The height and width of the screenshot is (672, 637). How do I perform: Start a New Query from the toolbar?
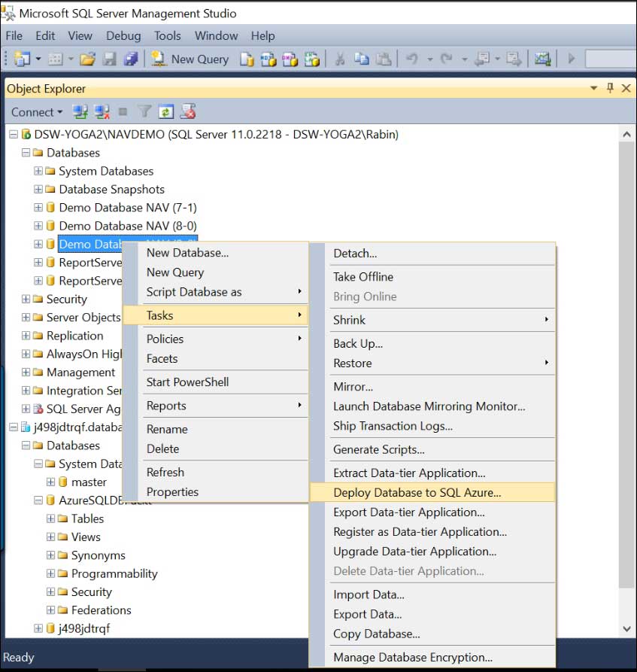click(190, 59)
